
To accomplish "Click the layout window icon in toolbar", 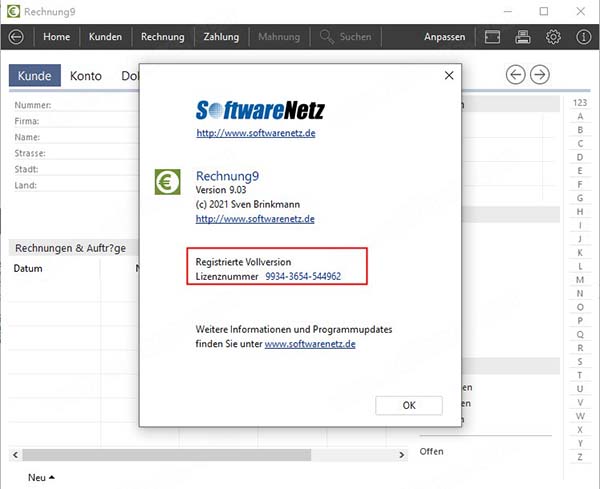I will (492, 37).
